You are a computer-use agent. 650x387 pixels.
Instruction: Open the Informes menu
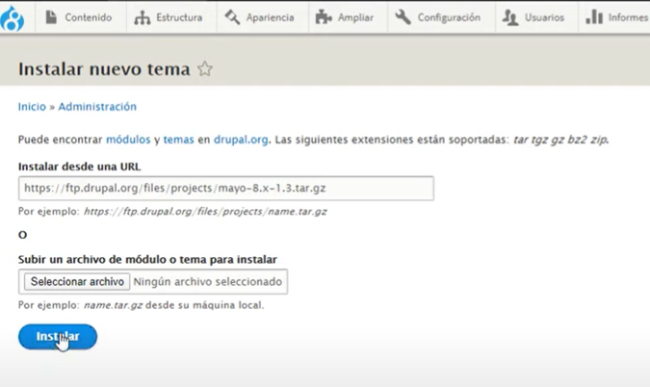point(616,17)
